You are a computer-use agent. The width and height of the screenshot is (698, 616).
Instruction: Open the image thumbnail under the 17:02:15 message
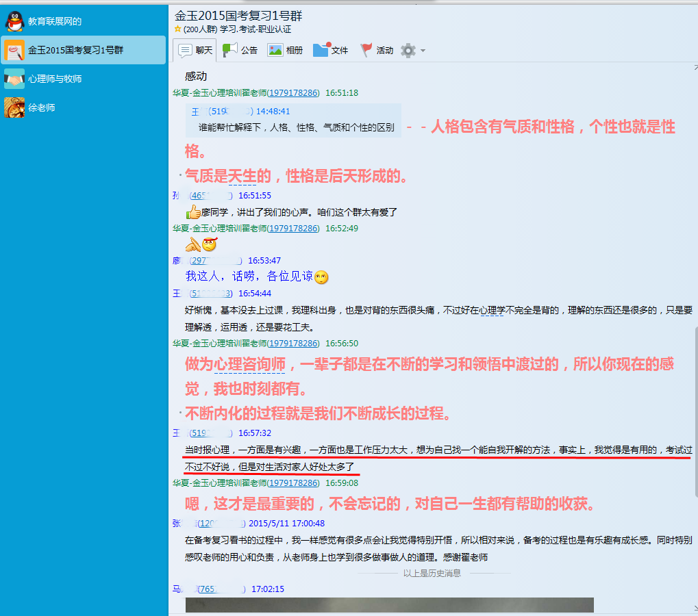[x=389, y=605]
